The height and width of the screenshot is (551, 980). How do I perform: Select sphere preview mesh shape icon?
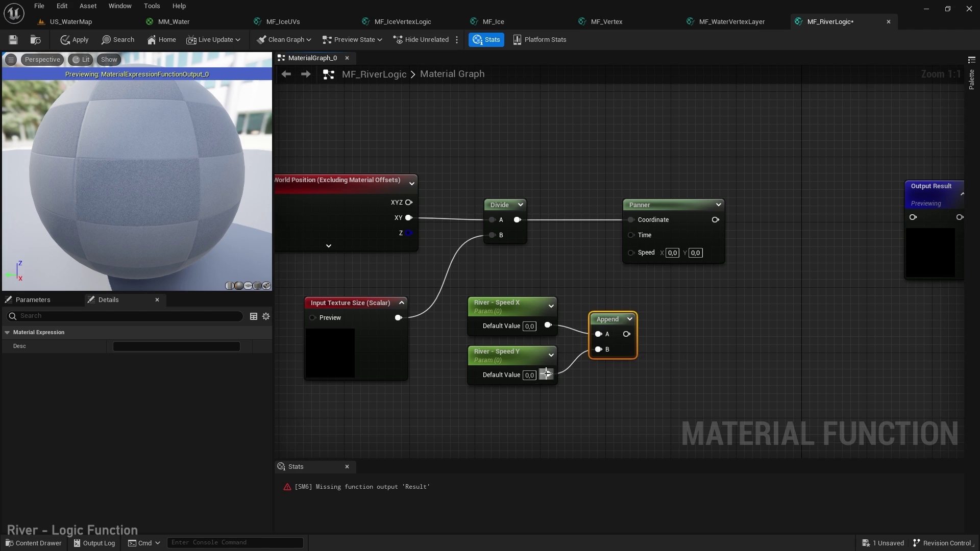[238, 286]
